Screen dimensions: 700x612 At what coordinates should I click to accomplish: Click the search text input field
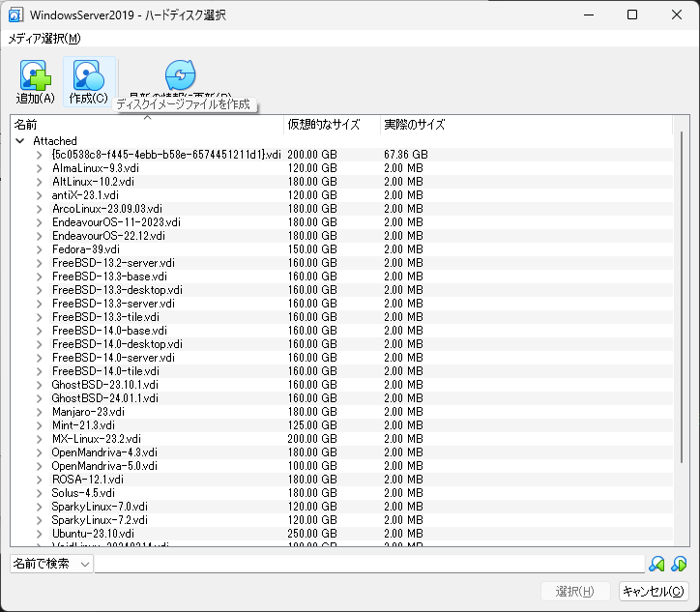(x=369, y=564)
